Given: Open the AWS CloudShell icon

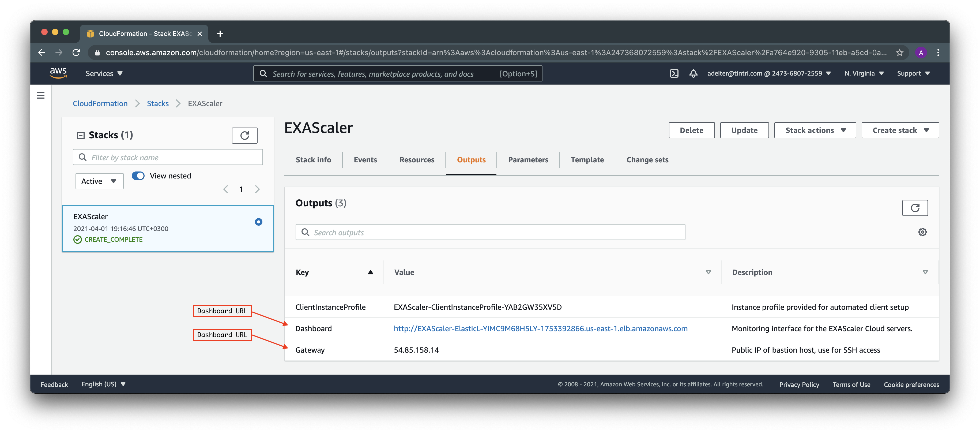Looking at the screenshot, I should pyautogui.click(x=674, y=73).
